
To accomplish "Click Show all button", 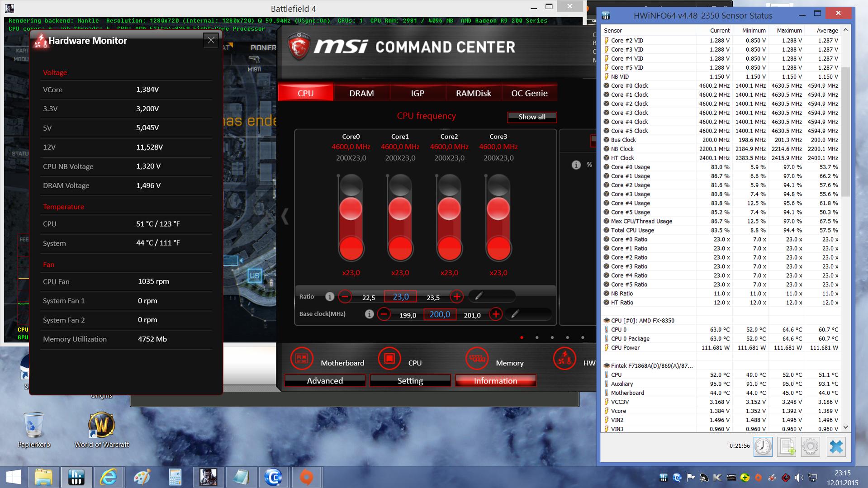I will tap(532, 117).
